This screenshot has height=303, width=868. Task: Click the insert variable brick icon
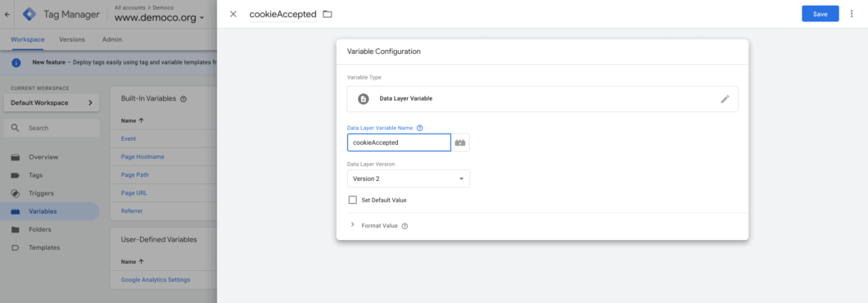point(460,142)
